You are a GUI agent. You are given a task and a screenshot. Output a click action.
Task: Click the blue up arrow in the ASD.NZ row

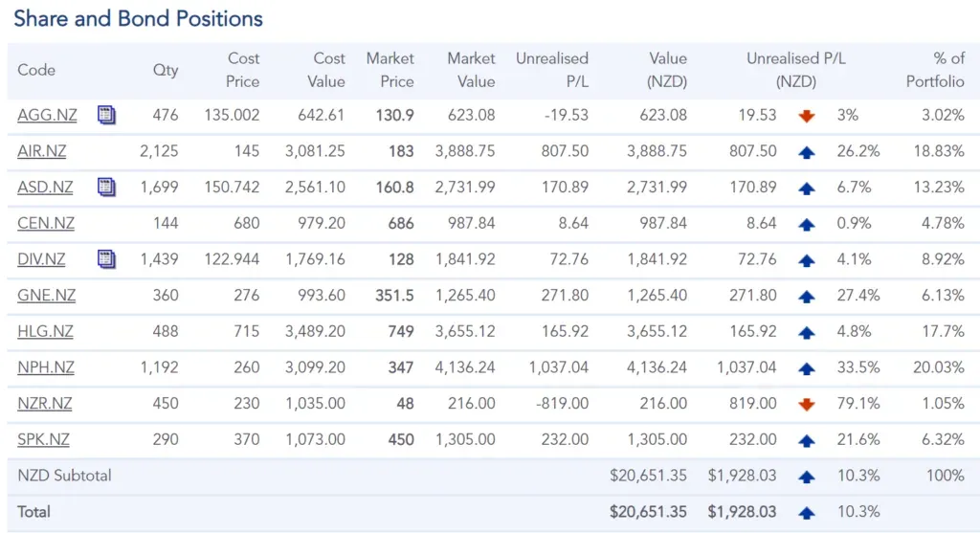coord(806,189)
